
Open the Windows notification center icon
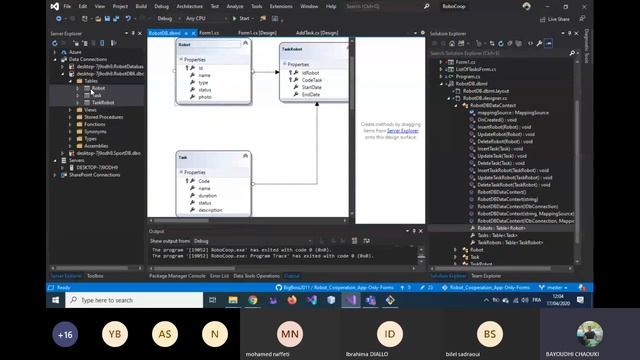pyautogui.click(x=580, y=300)
